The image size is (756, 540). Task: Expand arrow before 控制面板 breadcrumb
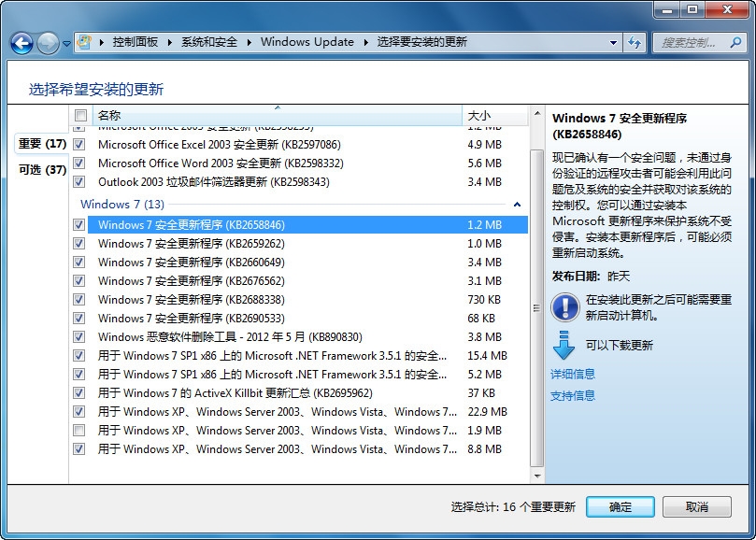[102, 42]
